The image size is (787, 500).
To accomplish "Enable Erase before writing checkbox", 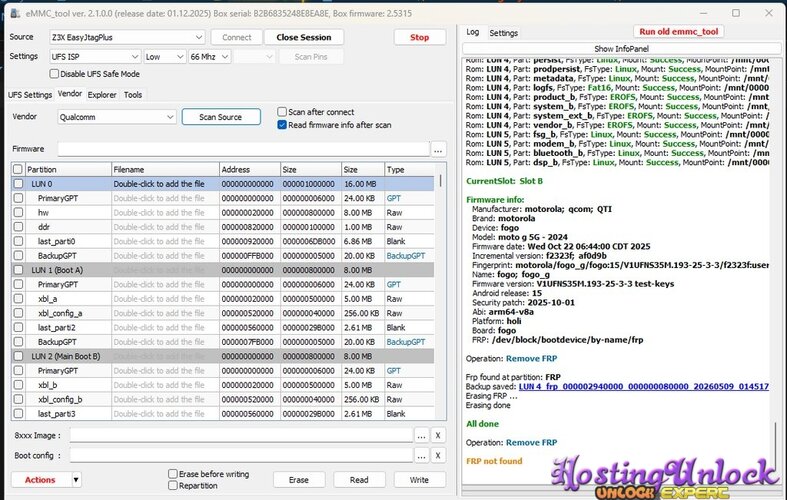I will 173,473.
